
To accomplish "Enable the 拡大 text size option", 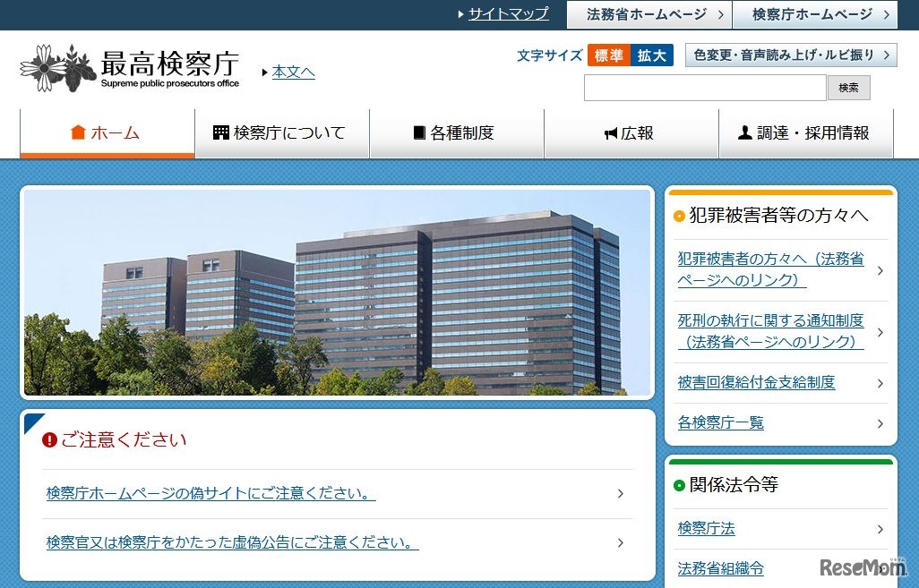I will [x=651, y=55].
